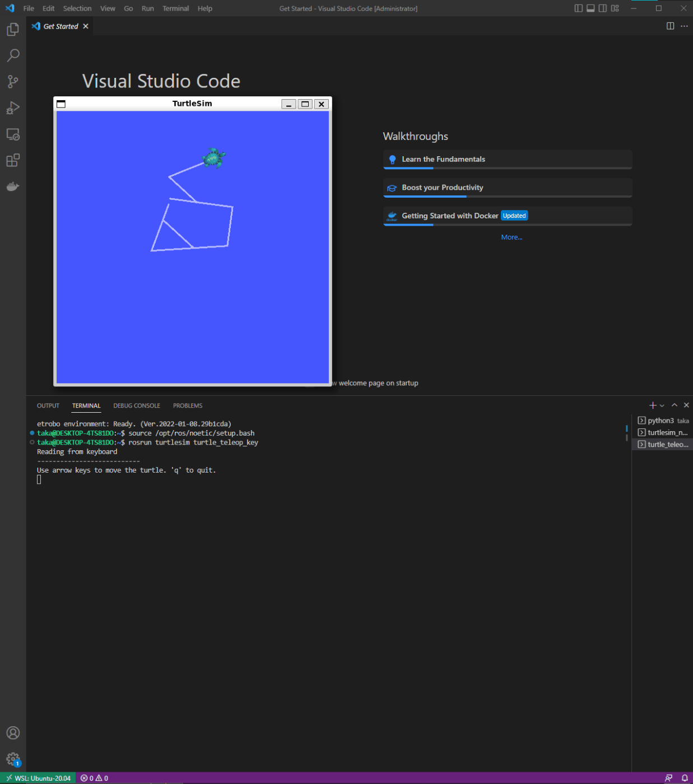This screenshot has height=784, width=693.
Task: Switch to the OUTPUT panel tab
Action: pos(48,405)
